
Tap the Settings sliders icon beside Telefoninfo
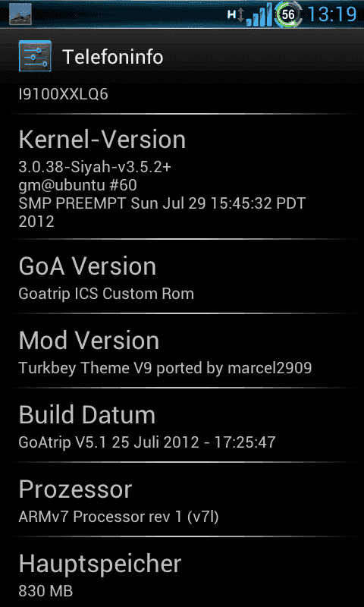35,56
